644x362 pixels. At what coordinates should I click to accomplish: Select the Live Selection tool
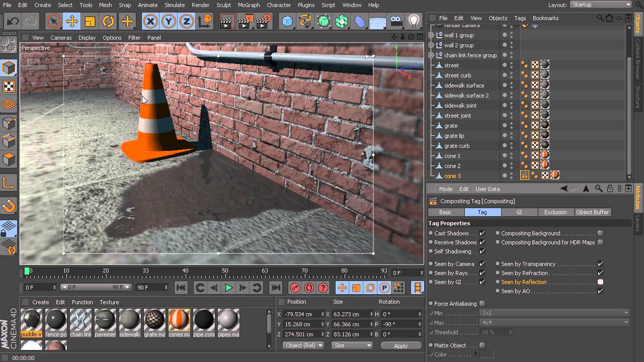[x=54, y=22]
